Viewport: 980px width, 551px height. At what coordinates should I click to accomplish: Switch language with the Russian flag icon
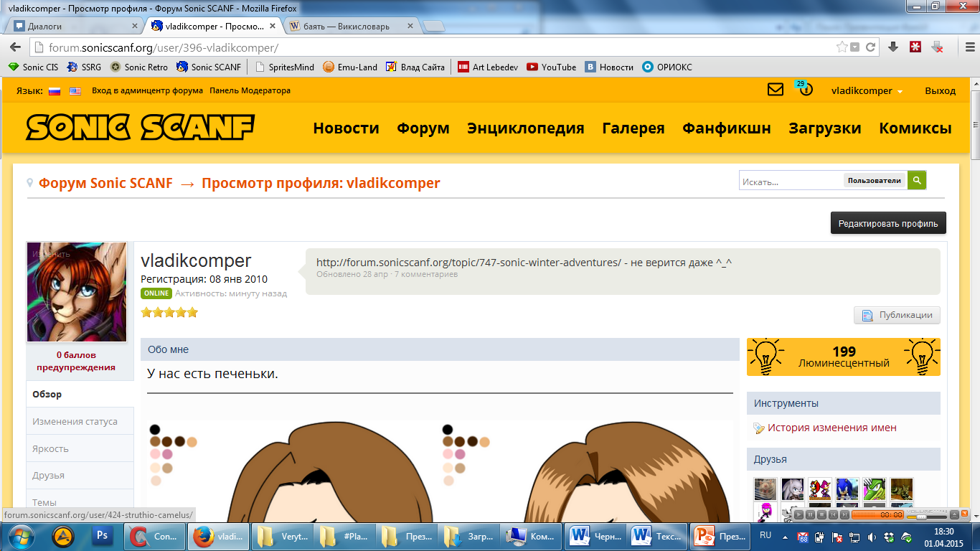[x=54, y=91]
